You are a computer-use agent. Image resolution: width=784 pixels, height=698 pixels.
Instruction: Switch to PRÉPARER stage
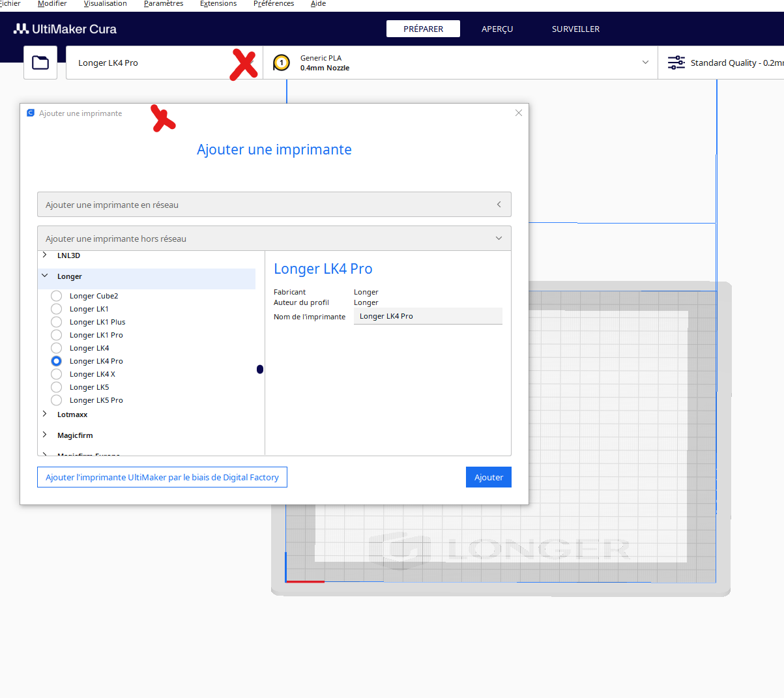(423, 29)
